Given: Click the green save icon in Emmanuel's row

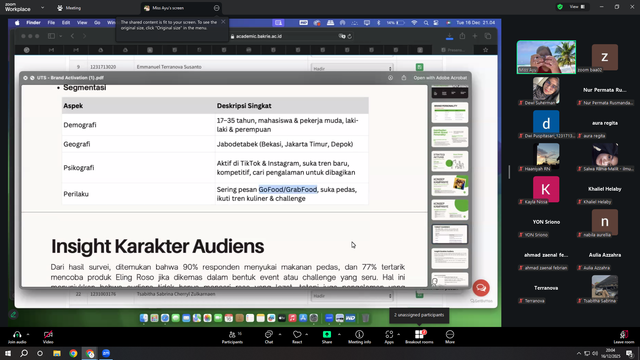Looking at the screenshot, I should [x=419, y=67].
